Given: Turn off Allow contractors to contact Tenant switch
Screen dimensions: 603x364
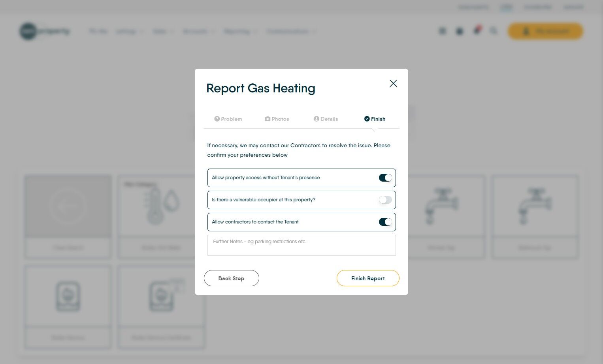Looking at the screenshot, I should coord(385,222).
